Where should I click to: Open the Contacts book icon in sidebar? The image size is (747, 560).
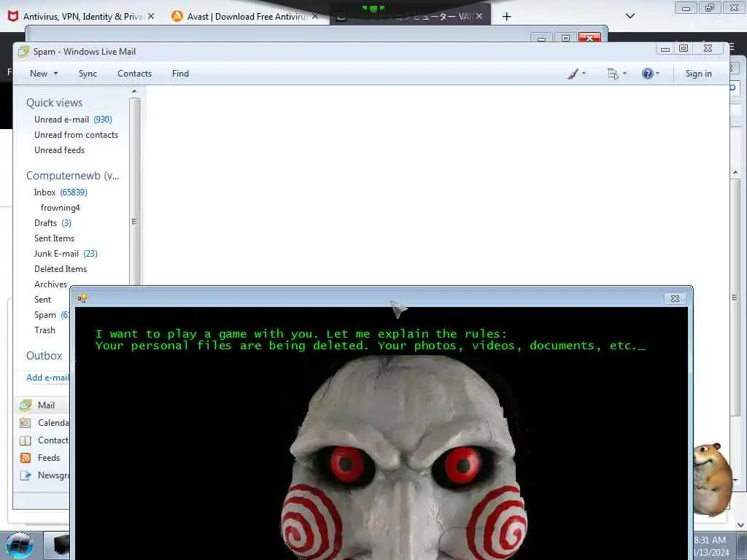(x=26, y=440)
